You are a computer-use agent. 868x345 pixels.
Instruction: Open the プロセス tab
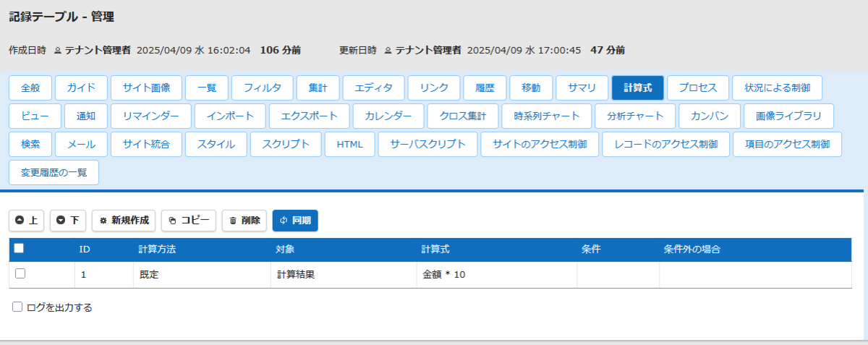coord(698,88)
